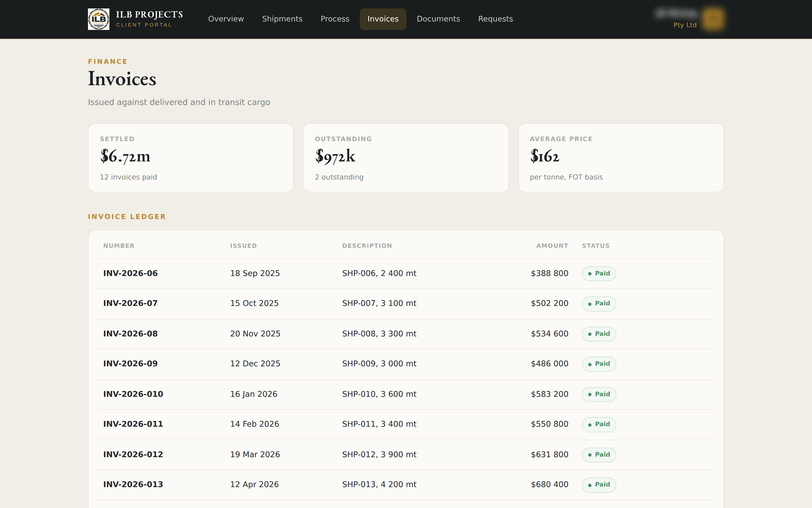This screenshot has height=508, width=812.
Task: Go to the Shipments tab
Action: click(282, 19)
